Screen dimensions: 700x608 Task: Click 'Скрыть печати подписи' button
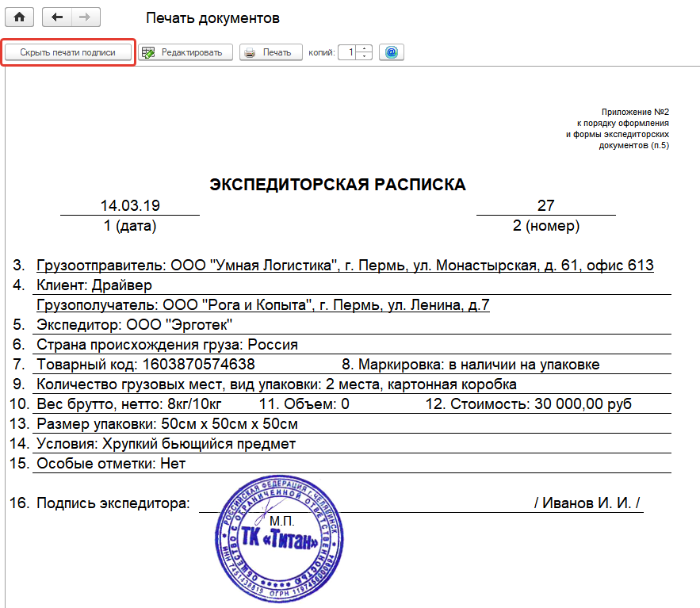pos(68,52)
